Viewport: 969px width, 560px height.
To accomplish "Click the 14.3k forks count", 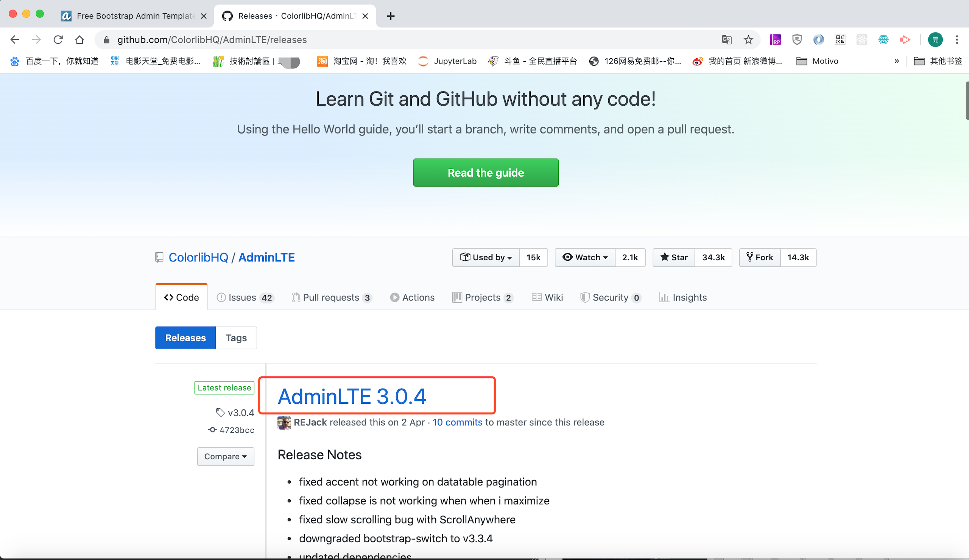I will pyautogui.click(x=798, y=257).
